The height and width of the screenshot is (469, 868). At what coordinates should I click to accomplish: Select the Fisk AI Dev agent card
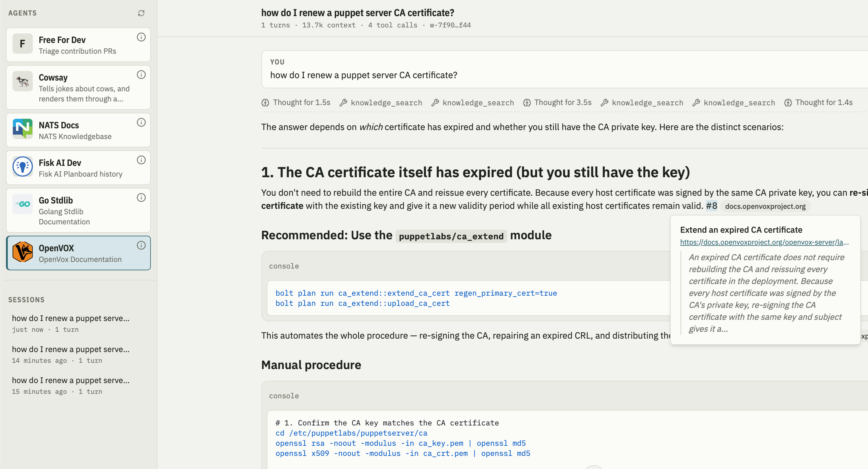(78, 168)
